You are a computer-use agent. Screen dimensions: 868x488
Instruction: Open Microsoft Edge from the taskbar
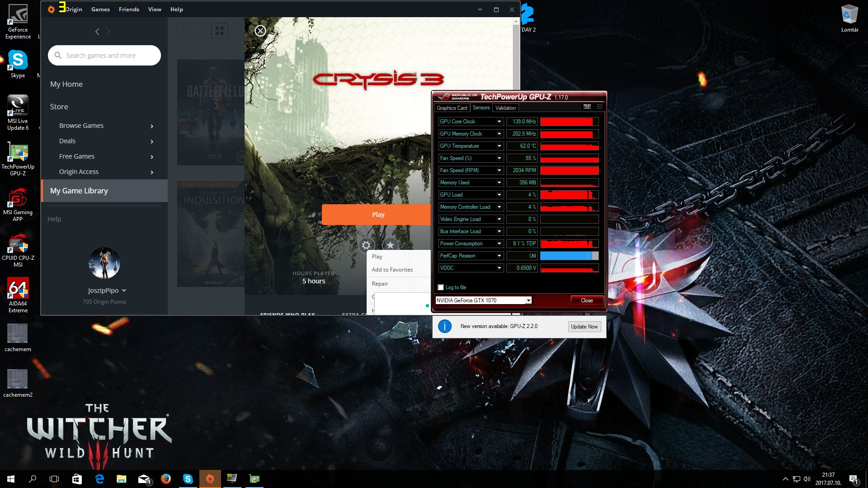(x=99, y=479)
